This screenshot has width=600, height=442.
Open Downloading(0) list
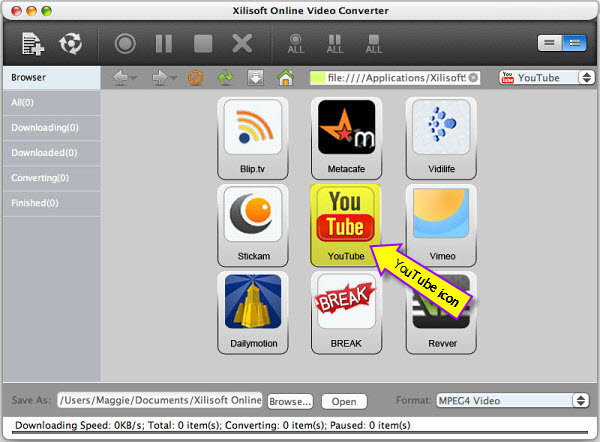click(x=52, y=128)
